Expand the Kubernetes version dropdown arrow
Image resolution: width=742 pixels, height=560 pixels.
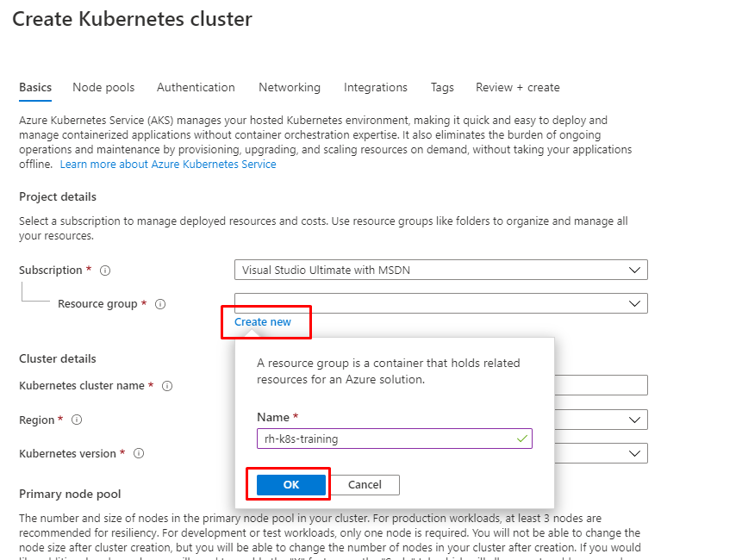coord(634,453)
